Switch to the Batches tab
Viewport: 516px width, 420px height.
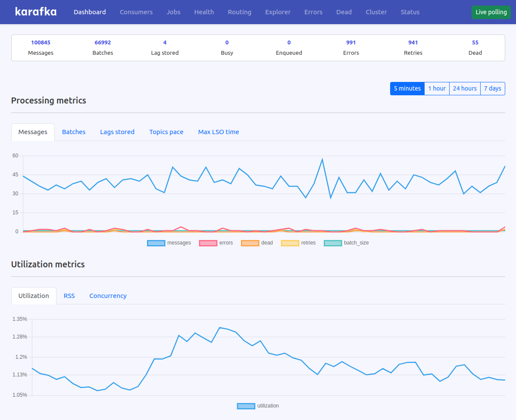(x=74, y=132)
